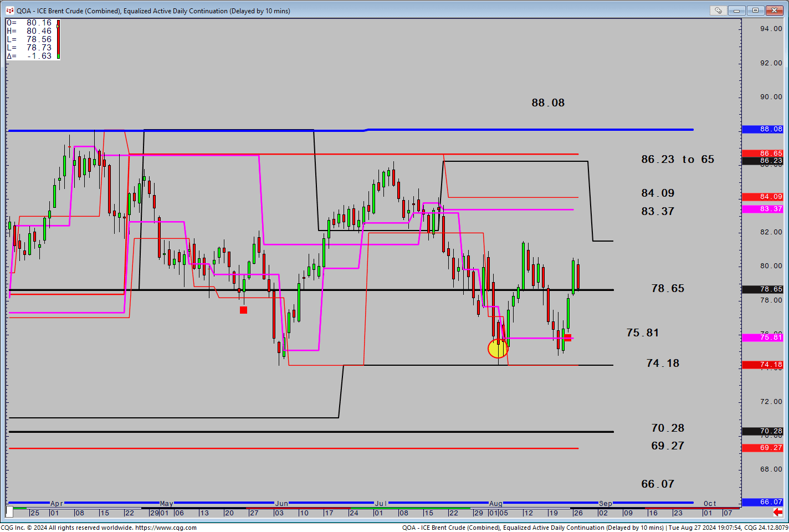
Task: Select the '86.23 to 65' annotation text
Action: [678, 159]
